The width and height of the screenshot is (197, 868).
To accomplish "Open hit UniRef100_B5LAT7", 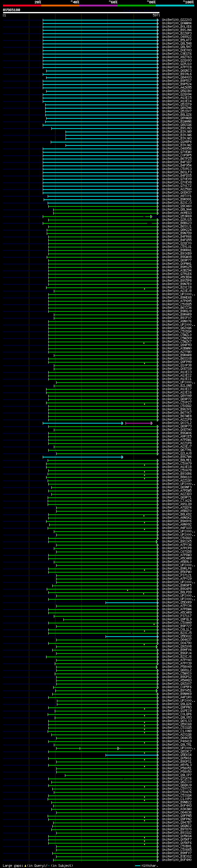I will (x=177, y=40).
